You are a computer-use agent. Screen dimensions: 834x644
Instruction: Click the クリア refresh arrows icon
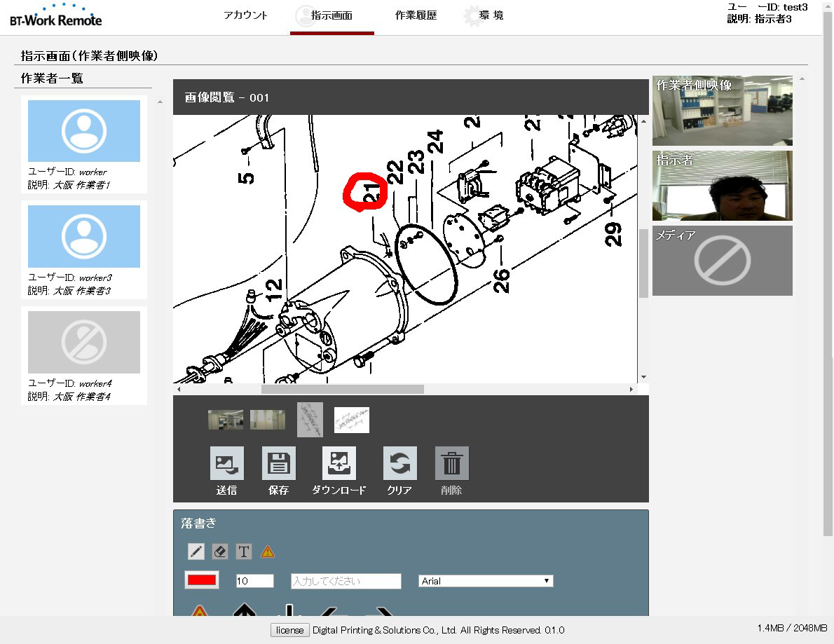(x=399, y=464)
